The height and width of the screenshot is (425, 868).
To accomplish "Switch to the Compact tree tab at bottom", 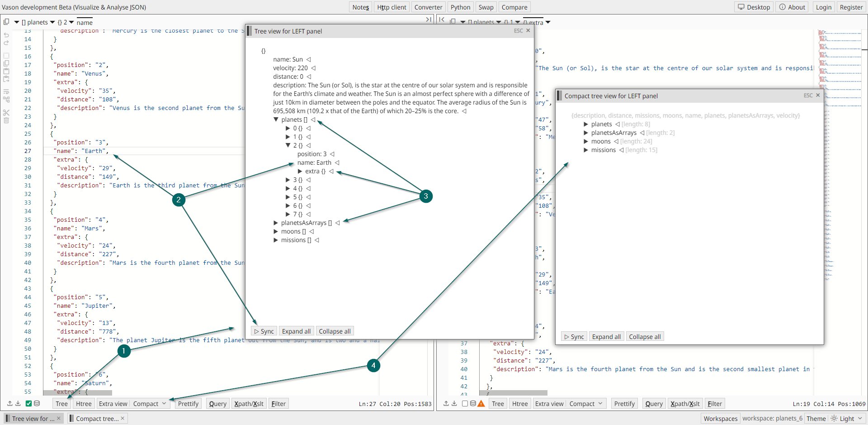I will [x=97, y=419].
